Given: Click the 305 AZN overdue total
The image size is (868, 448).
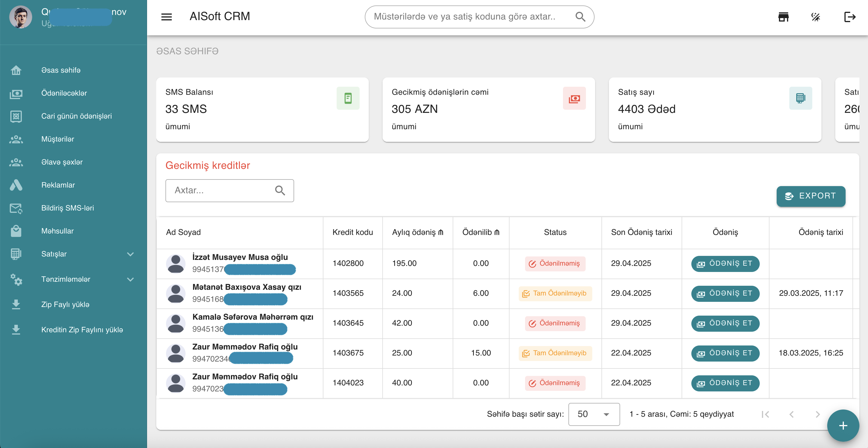Looking at the screenshot, I should click(414, 109).
